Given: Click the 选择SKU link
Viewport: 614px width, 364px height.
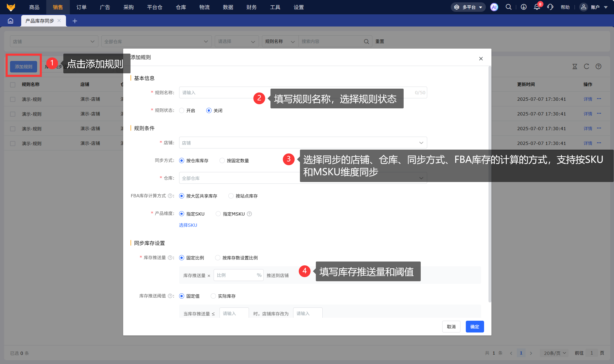Looking at the screenshot, I should pyautogui.click(x=188, y=225).
